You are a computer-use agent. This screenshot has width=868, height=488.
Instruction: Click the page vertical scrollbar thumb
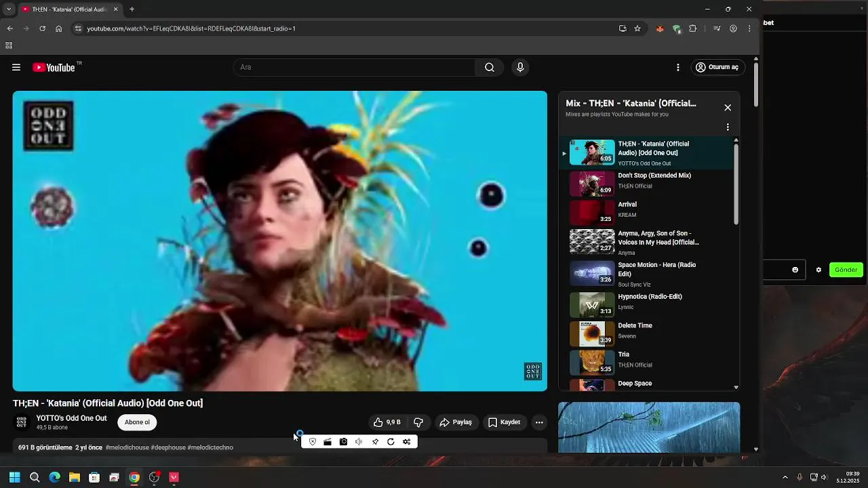756,85
